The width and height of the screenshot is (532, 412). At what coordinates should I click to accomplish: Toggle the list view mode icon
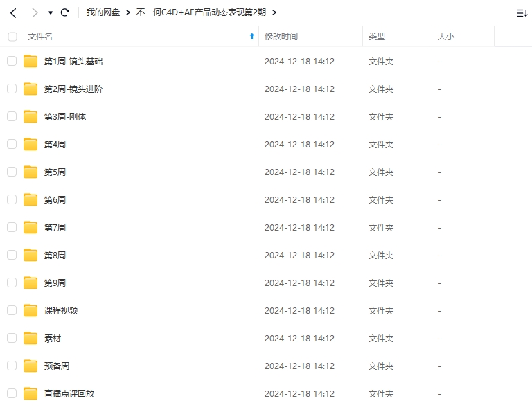pyautogui.click(x=522, y=12)
